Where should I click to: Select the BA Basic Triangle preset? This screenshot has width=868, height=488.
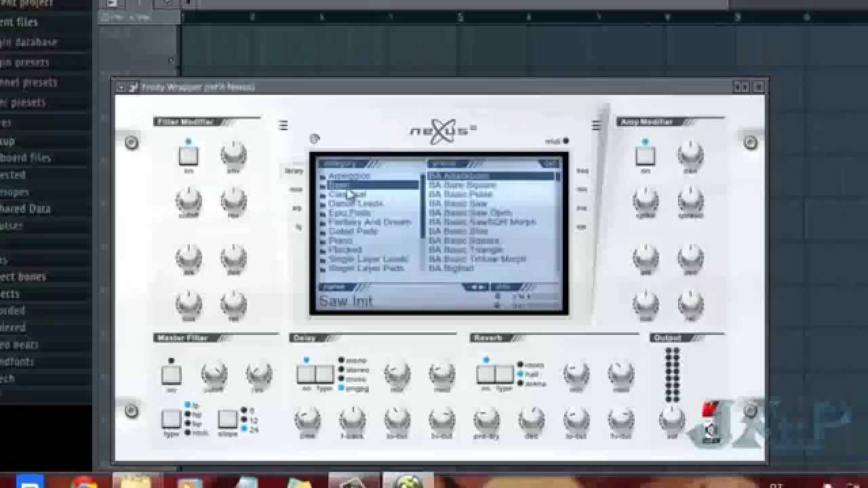[x=466, y=250]
